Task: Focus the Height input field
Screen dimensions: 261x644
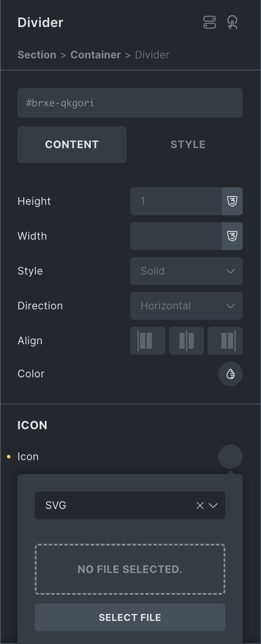Action: 176,201
